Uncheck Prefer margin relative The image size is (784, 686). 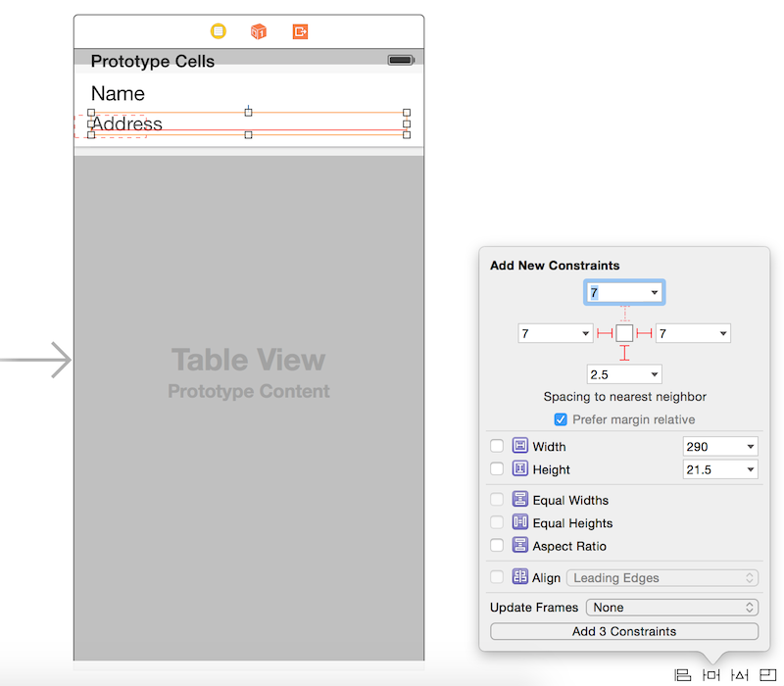561,419
